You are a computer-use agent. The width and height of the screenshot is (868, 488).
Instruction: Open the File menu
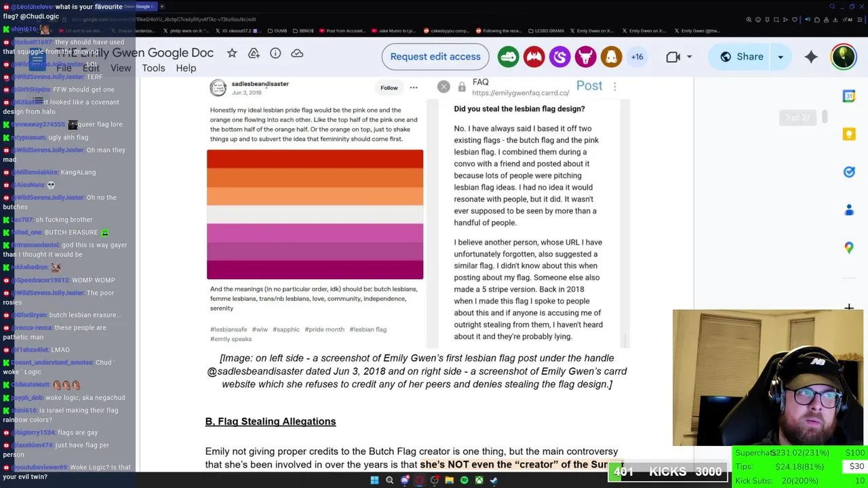(x=64, y=68)
